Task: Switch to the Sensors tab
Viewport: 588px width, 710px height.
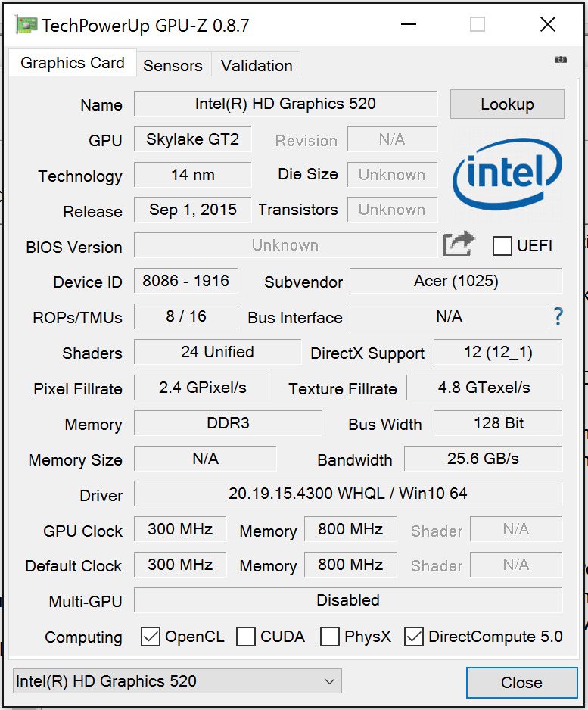Action: pos(173,66)
